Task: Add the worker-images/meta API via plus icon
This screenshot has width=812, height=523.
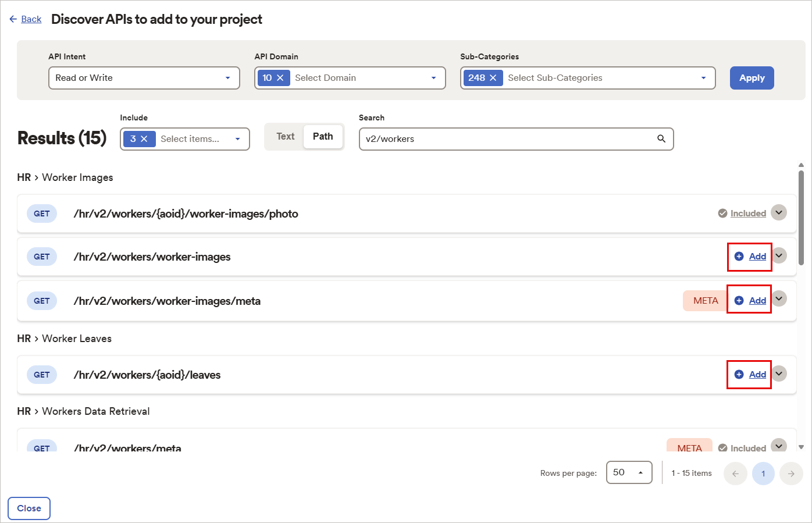Action: pyautogui.click(x=739, y=301)
